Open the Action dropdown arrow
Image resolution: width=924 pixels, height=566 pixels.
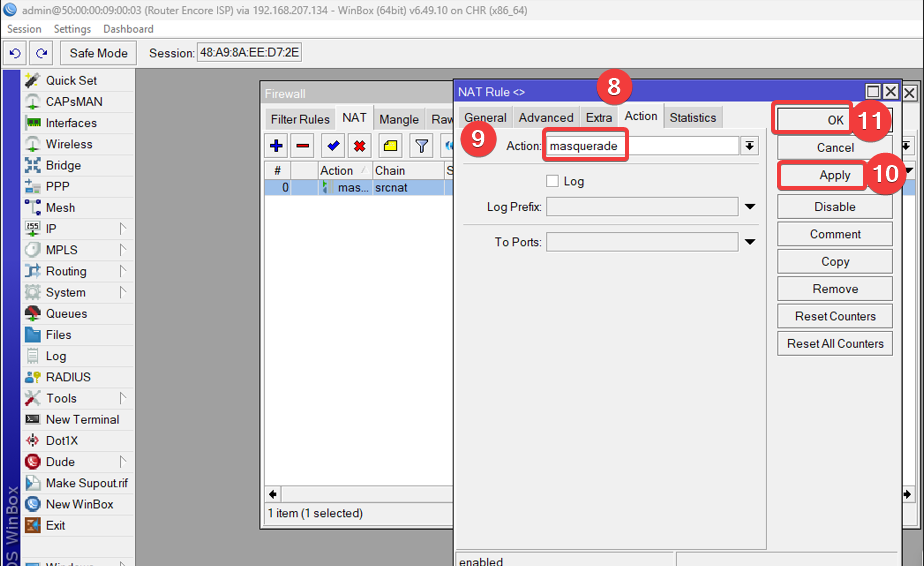click(x=749, y=146)
